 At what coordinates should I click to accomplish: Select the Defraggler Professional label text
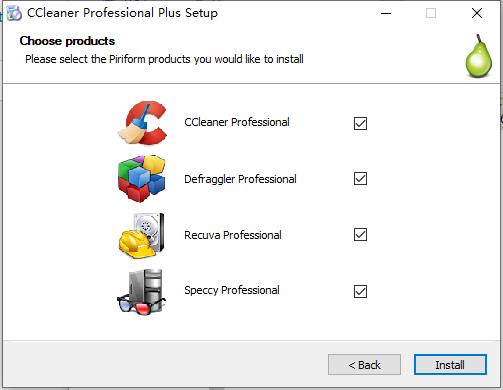pos(240,179)
